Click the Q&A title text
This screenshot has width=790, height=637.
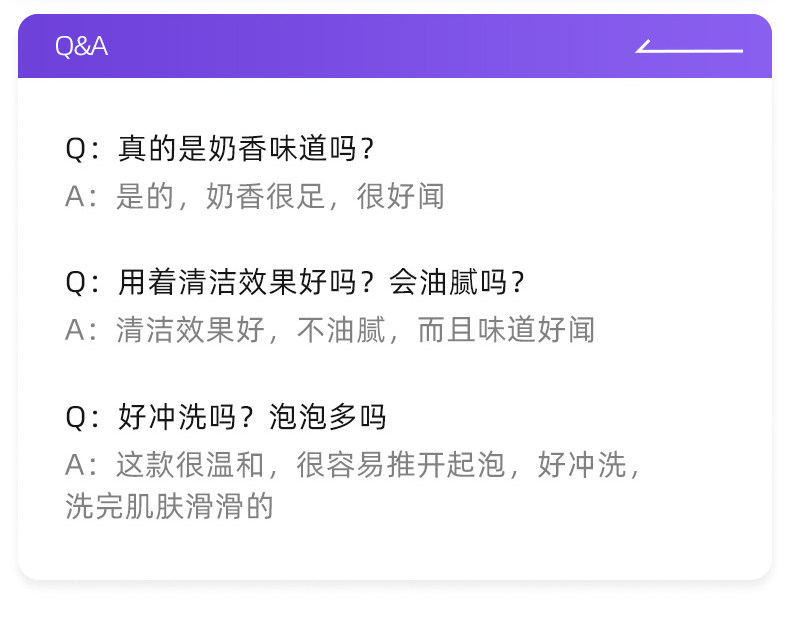pos(81,47)
